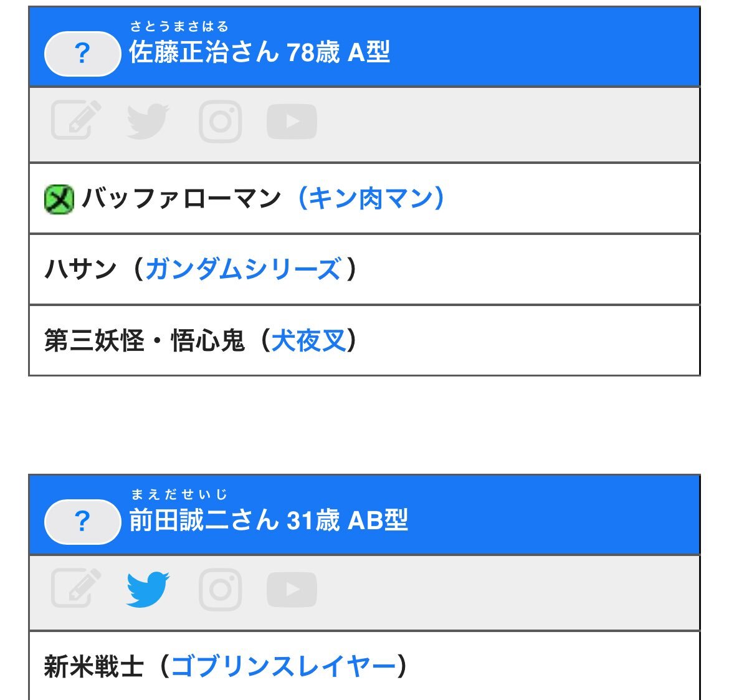Select the ハサン character row text
This screenshot has height=700, width=729.
[80, 269]
